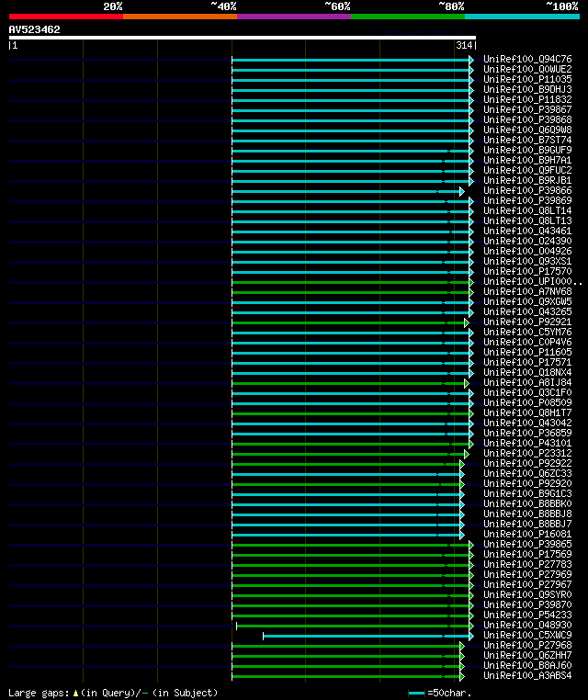Click the white query sequence bar
The image size is (588, 700).
click(243, 38)
